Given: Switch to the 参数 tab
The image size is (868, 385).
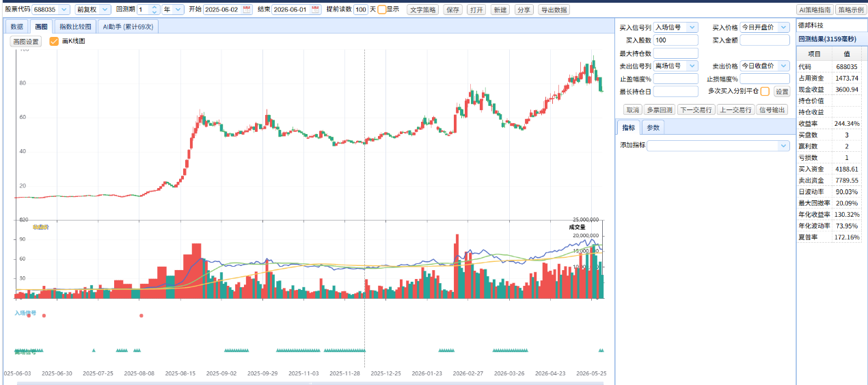Looking at the screenshot, I should tap(653, 127).
